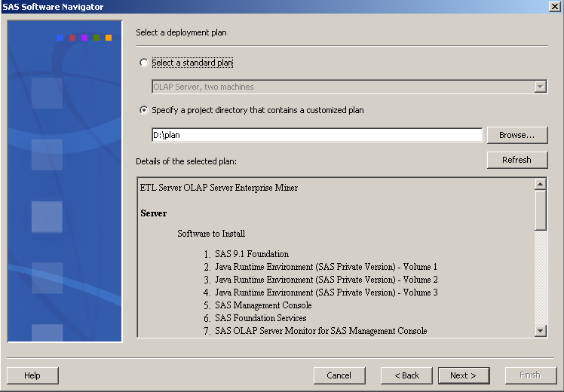
Task: Click the 'Software to Install' subheading
Action: (x=211, y=234)
